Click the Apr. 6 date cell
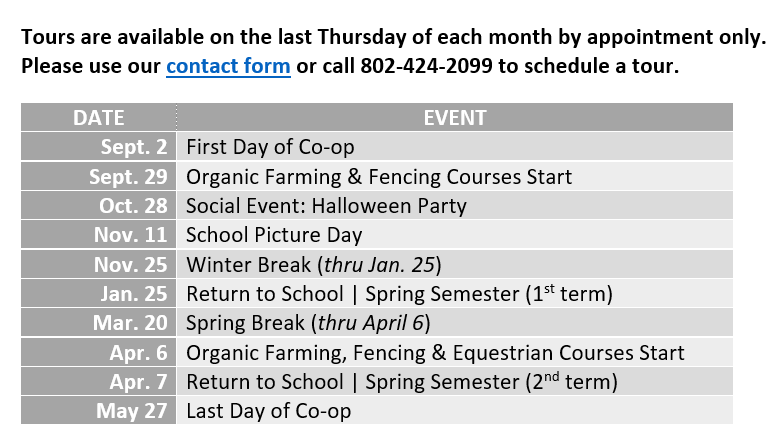The height and width of the screenshot is (448, 781). pos(99,352)
